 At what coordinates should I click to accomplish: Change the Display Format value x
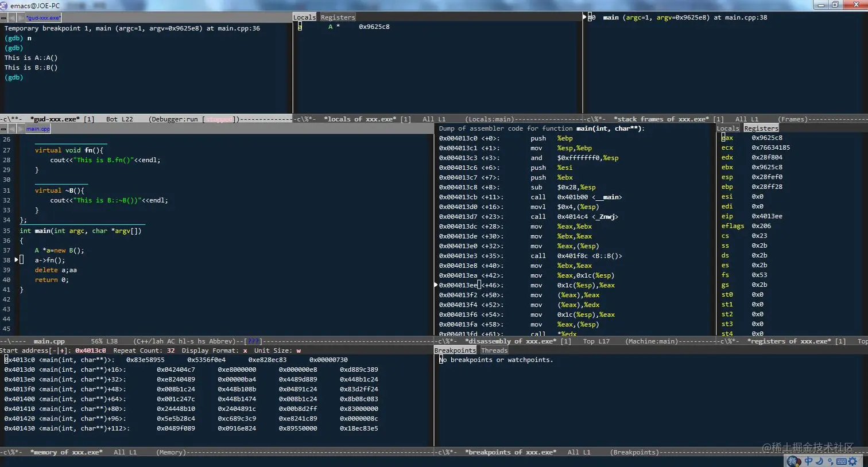click(245, 351)
